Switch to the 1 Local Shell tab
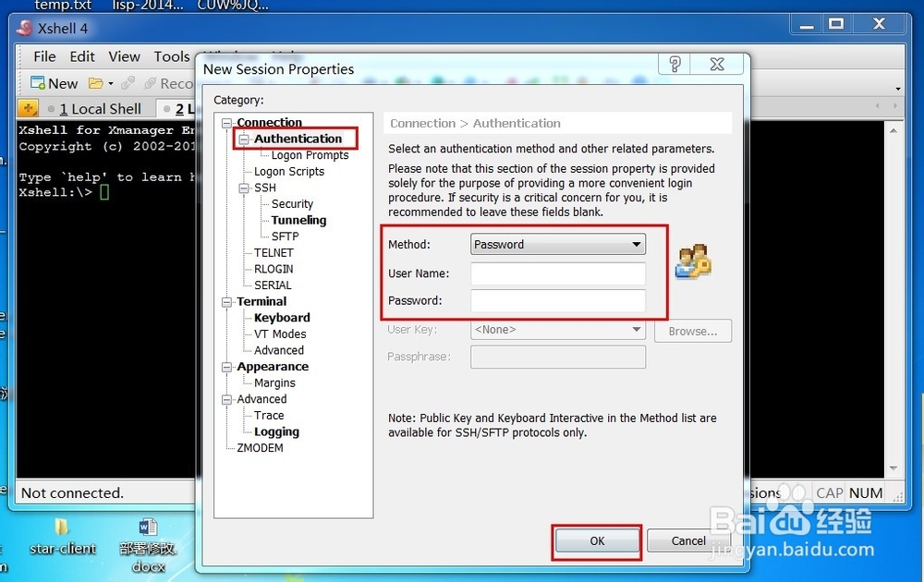Viewport: 924px width, 582px height. pos(100,109)
